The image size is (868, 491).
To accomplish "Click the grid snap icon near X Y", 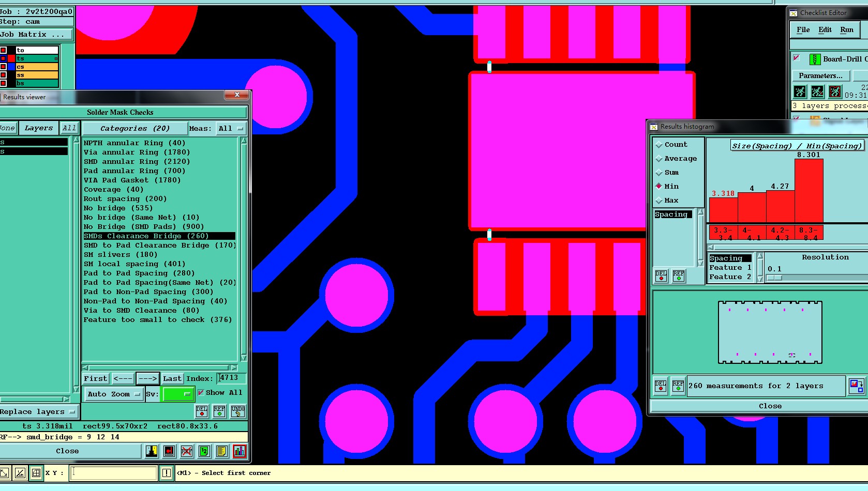I will click(36, 472).
